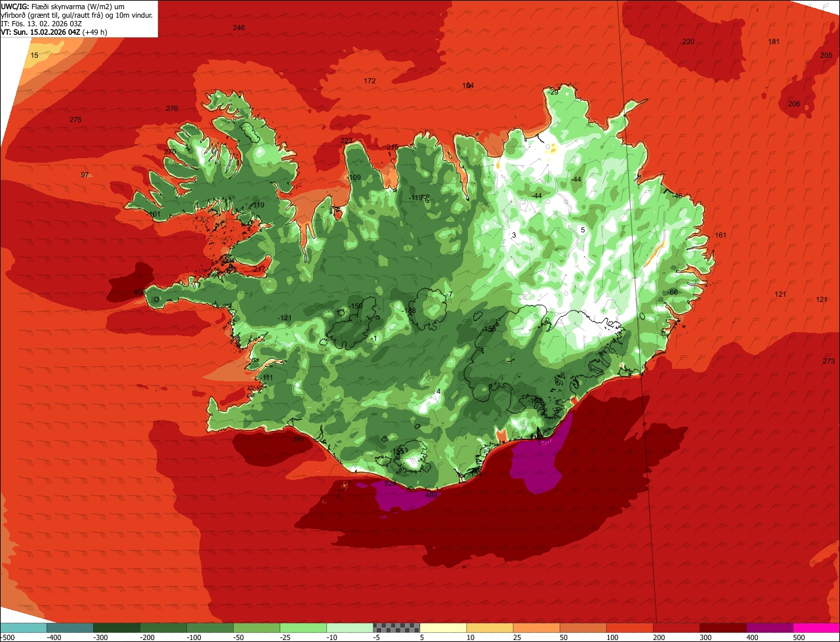Click the orange 50 to 100 legend swatch
The height and width of the screenshot is (642, 840).
583,628
